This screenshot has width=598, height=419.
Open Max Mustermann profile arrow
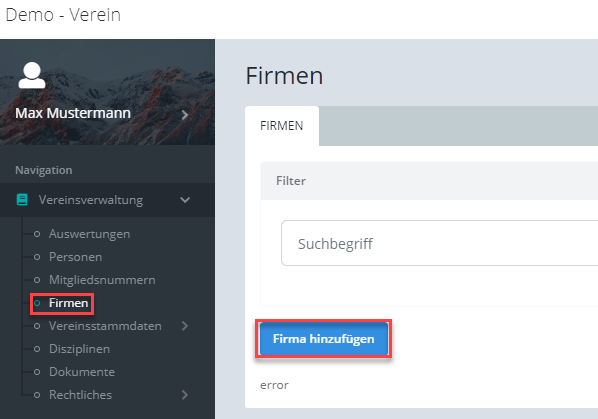(x=185, y=114)
